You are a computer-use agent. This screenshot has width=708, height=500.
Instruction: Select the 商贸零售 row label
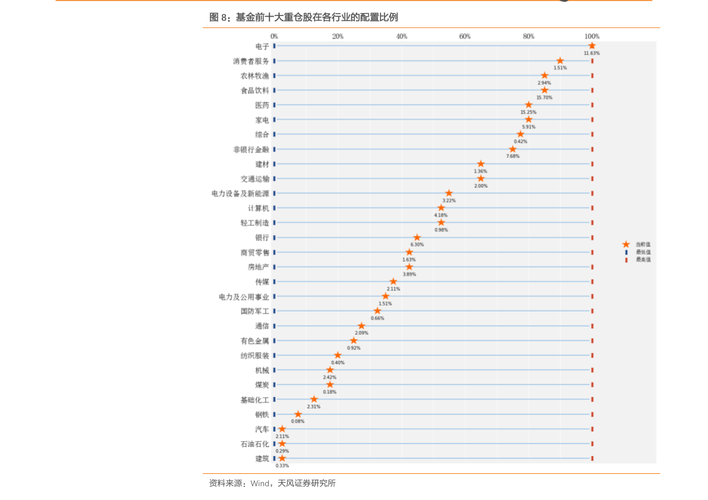[255, 252]
